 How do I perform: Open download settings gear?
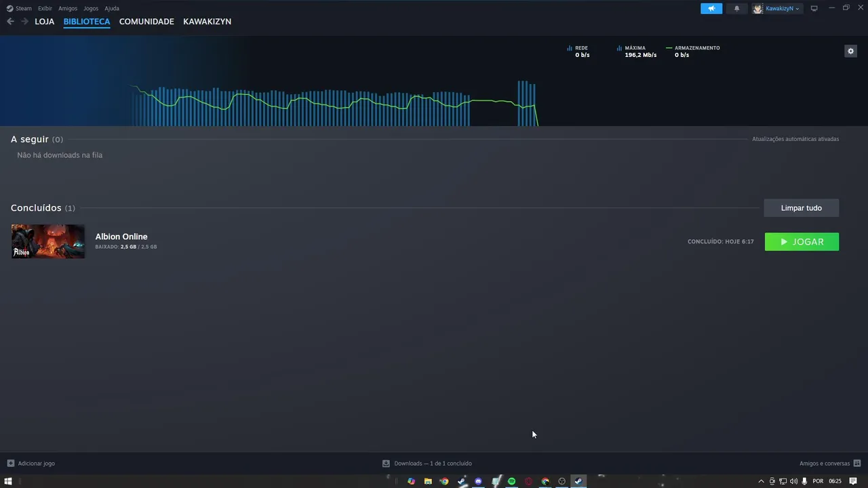click(850, 51)
